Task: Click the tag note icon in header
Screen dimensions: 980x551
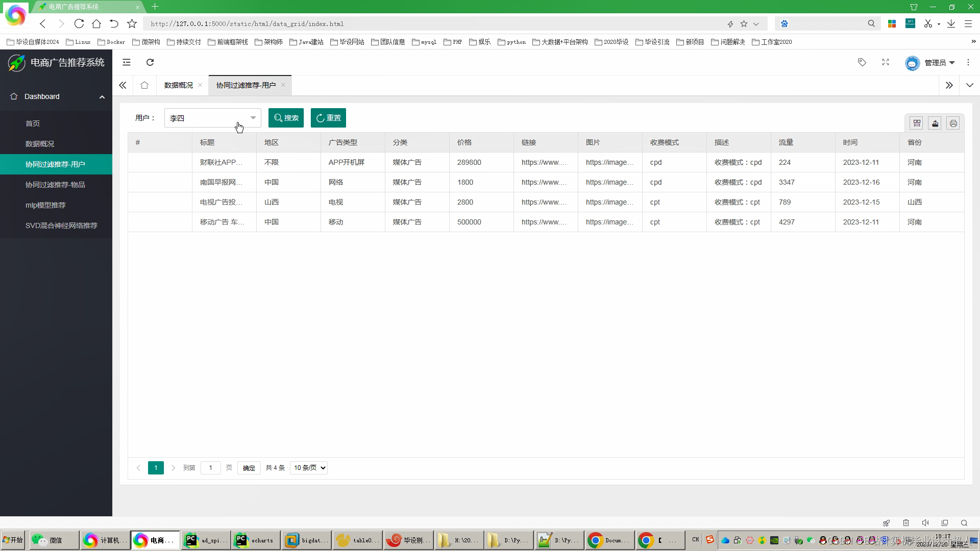Action: pos(862,62)
